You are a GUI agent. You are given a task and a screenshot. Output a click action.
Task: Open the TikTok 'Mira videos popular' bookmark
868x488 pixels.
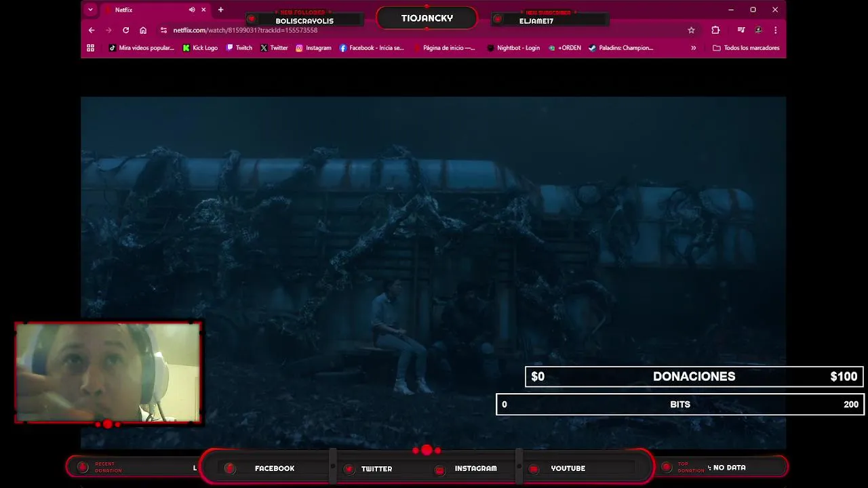[x=141, y=47]
